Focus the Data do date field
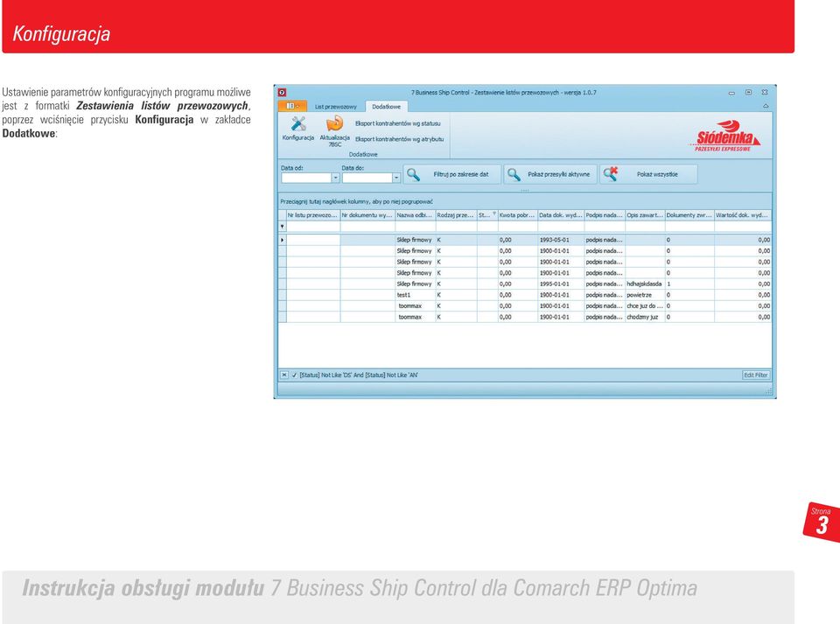 (x=367, y=178)
